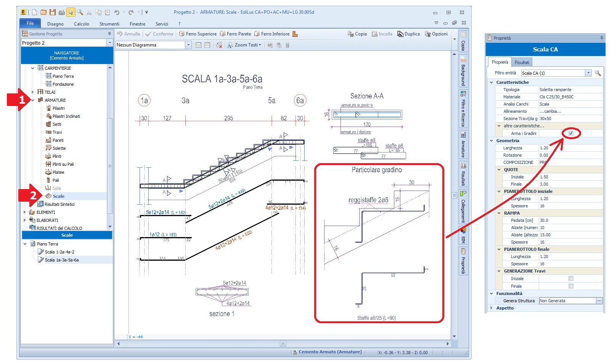Screen dimensions: 612x364
Task: Click search icon beside Filtro entità
Action: click(598, 73)
